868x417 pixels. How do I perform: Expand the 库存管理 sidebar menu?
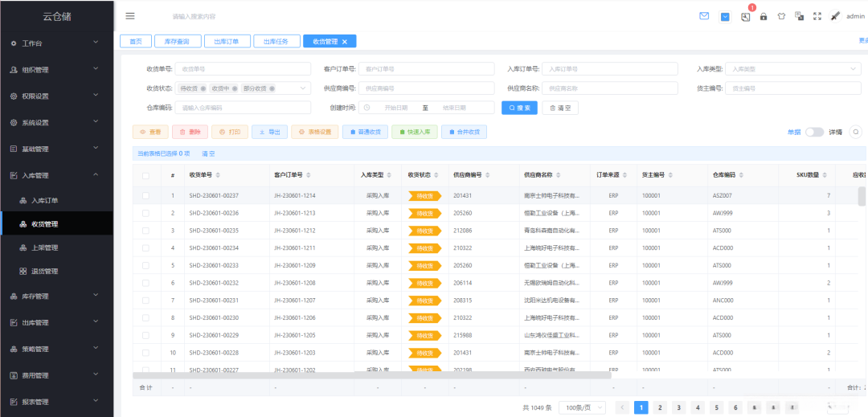(56, 296)
